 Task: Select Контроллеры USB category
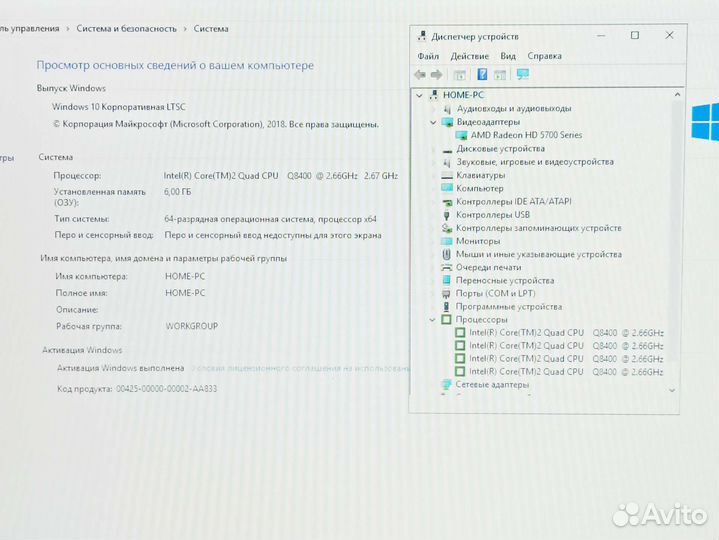point(492,215)
